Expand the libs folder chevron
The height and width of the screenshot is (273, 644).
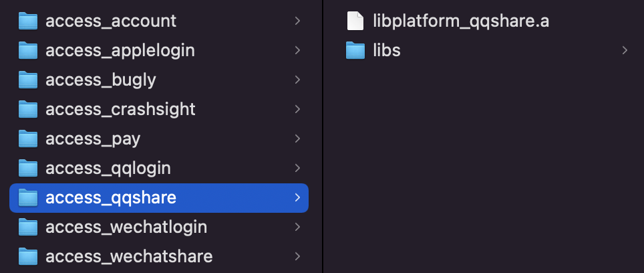[625, 50]
